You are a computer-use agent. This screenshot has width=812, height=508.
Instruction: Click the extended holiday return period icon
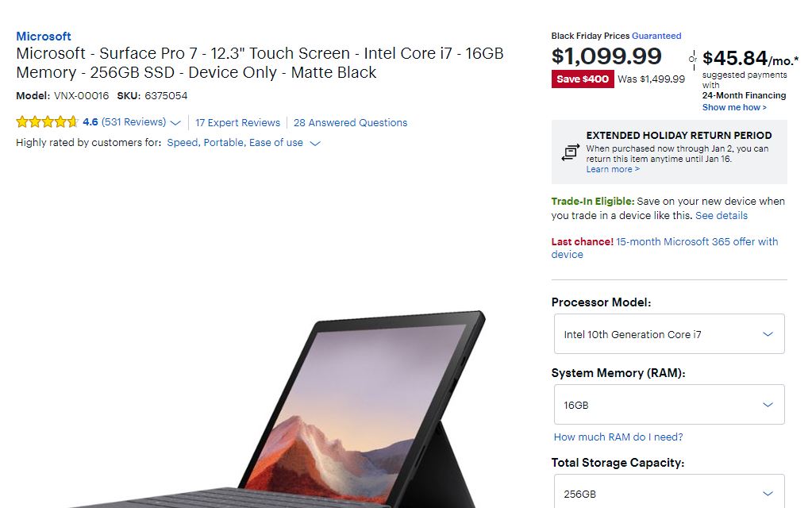[x=570, y=152]
